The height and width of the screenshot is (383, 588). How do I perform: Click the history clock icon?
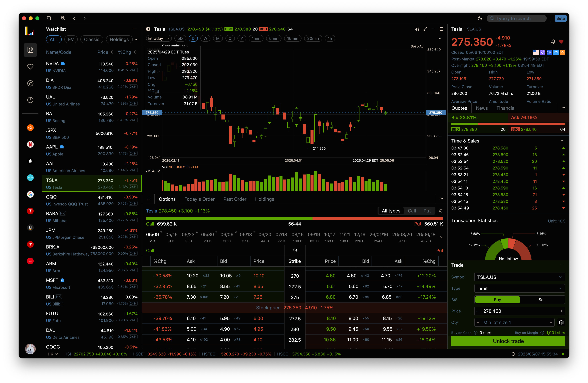63,18
